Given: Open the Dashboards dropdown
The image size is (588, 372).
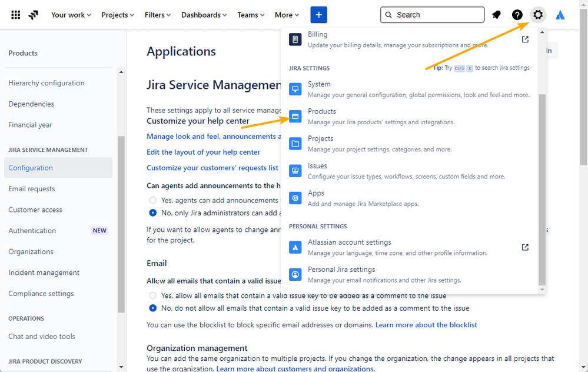Looking at the screenshot, I should [204, 15].
